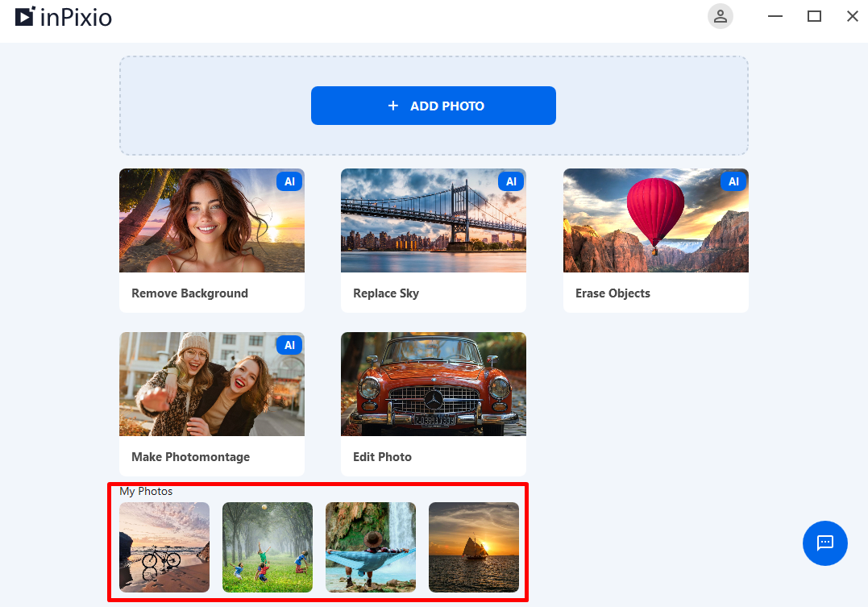Click the My Photos heading
868x607 pixels.
(x=146, y=491)
